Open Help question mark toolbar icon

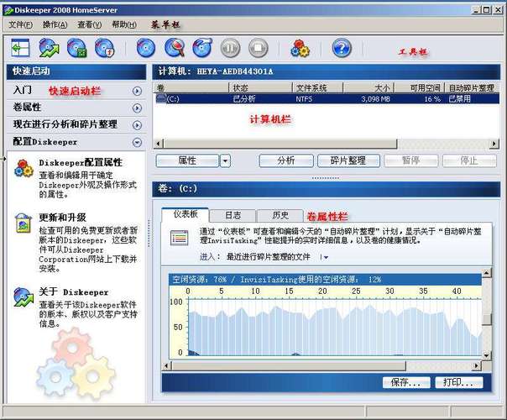pyautogui.click(x=342, y=48)
